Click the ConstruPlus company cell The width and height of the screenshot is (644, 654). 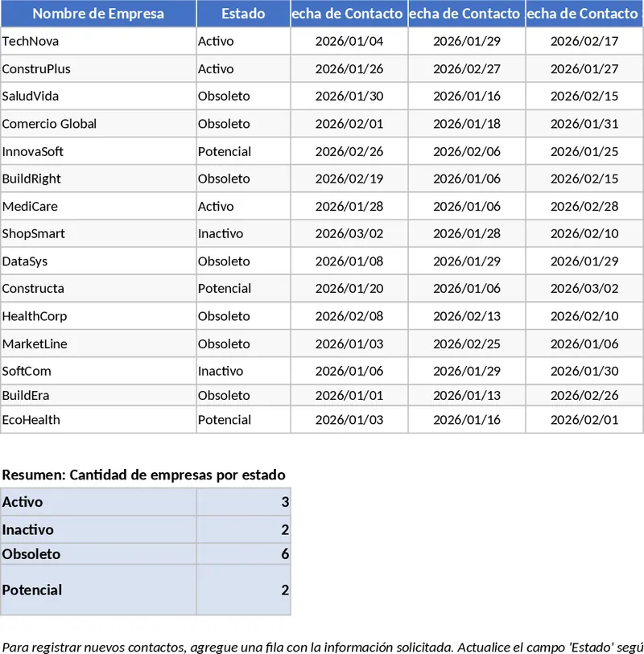(98, 69)
